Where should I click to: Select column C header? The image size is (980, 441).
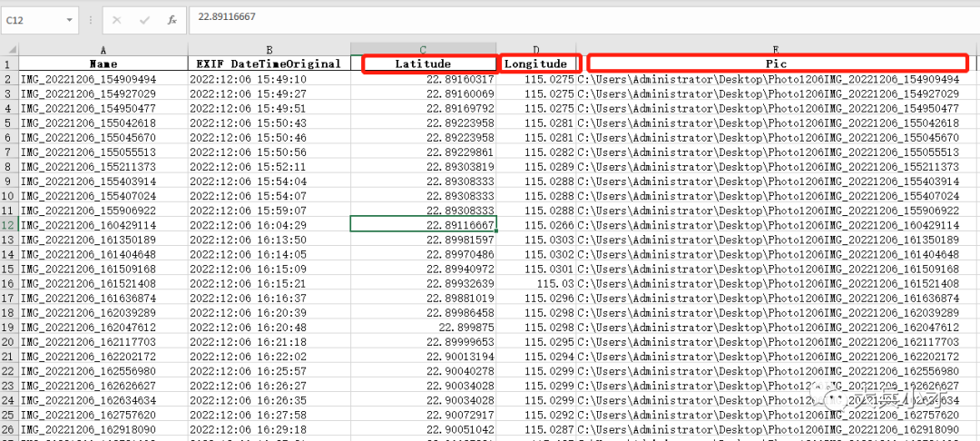423,49
